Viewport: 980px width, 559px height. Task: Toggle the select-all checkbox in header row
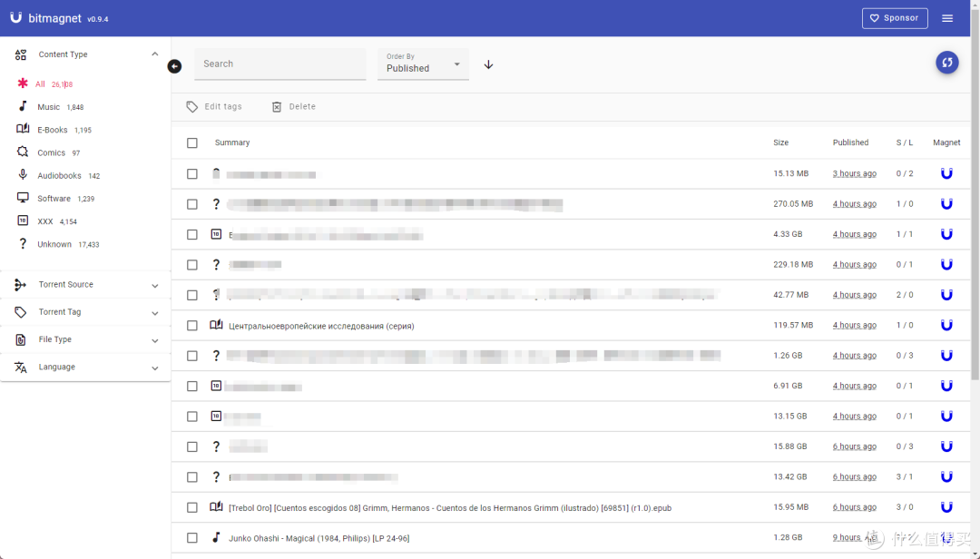click(x=192, y=142)
